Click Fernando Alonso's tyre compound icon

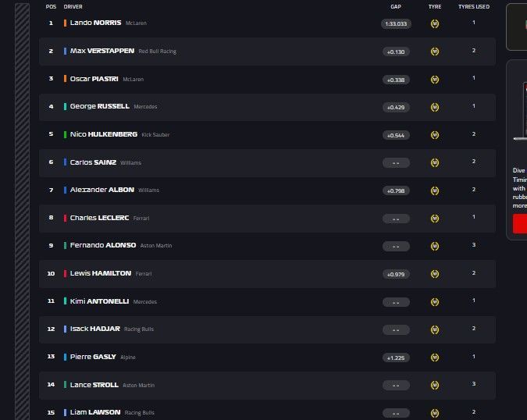pos(435,246)
